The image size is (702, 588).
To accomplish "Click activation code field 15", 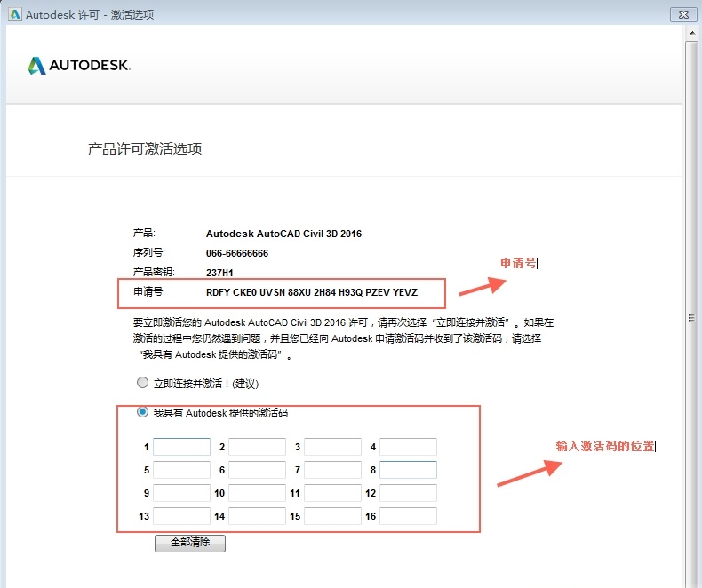I will coord(332,516).
